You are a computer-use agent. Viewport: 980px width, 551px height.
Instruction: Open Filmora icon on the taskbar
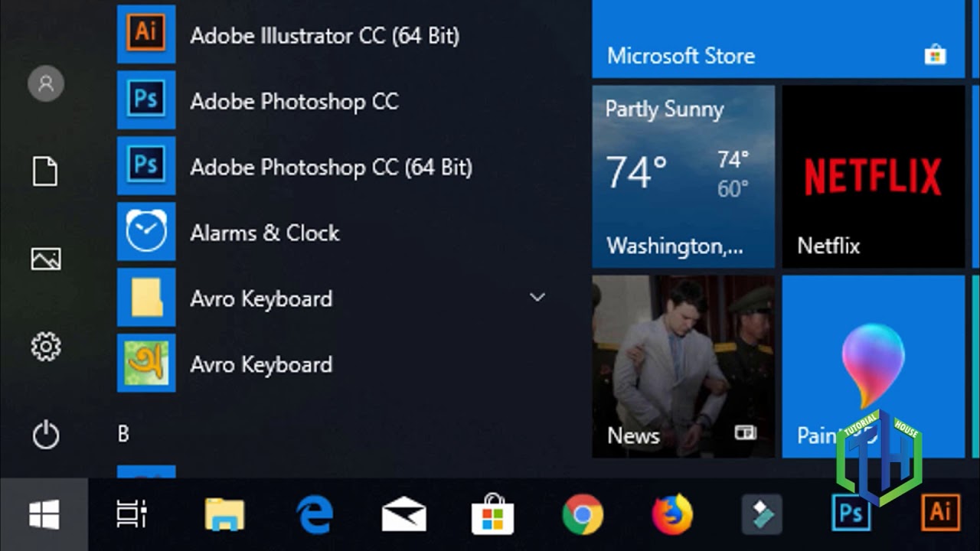pos(762,514)
